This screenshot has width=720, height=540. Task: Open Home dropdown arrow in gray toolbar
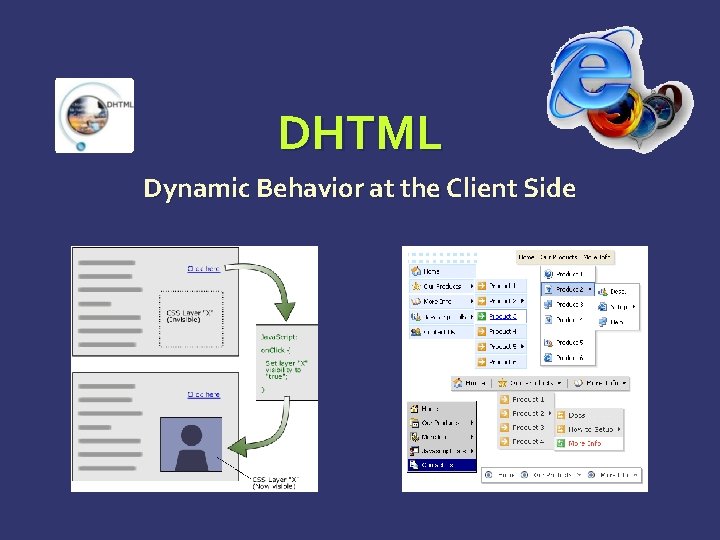coord(484,383)
